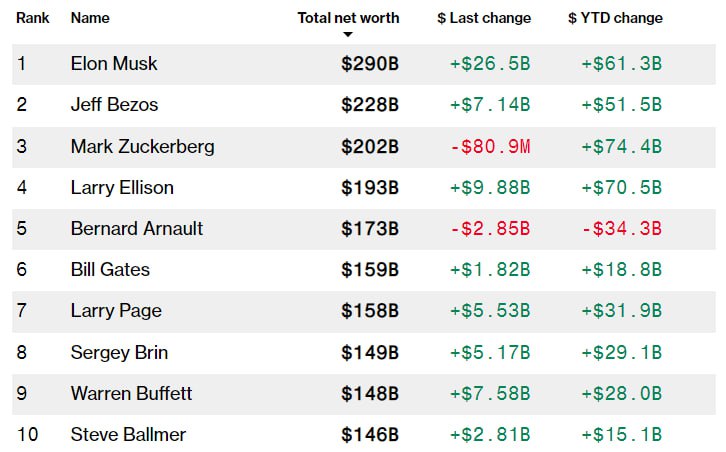Open Steve Ballmer's profile
This screenshot has width=726, height=452.
(x=128, y=434)
